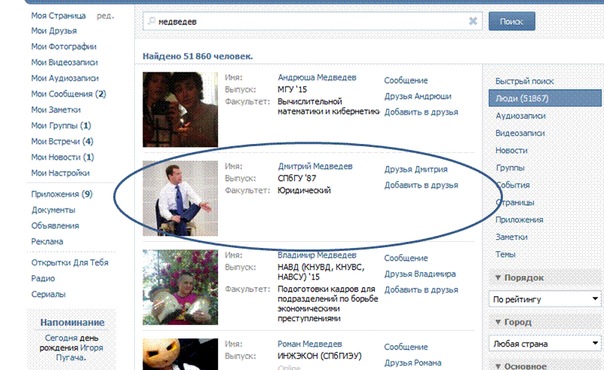Click Добавить в друзья for Андрюша
Screen dimensions: 604x370
click(421, 112)
